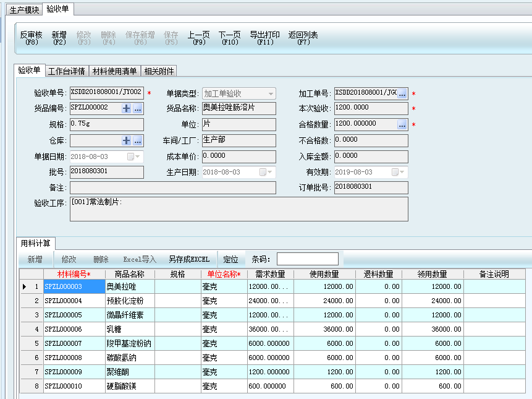Open the 相关附件 tab

point(159,71)
